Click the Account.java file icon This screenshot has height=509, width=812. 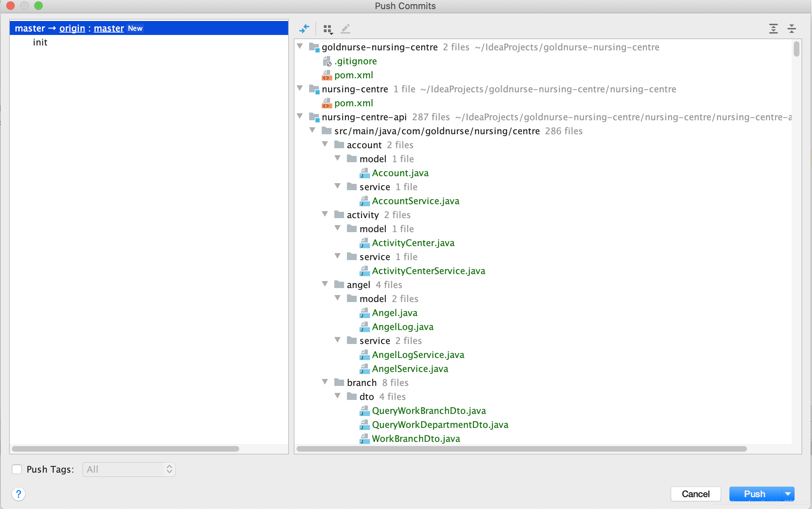[x=364, y=173]
